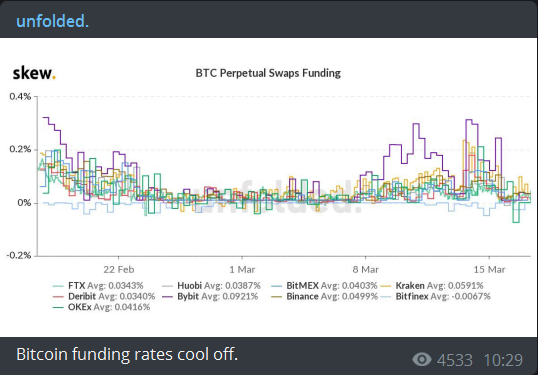Toggle the BitMEX legend entry
This screenshot has height=375, width=538.
(324, 285)
